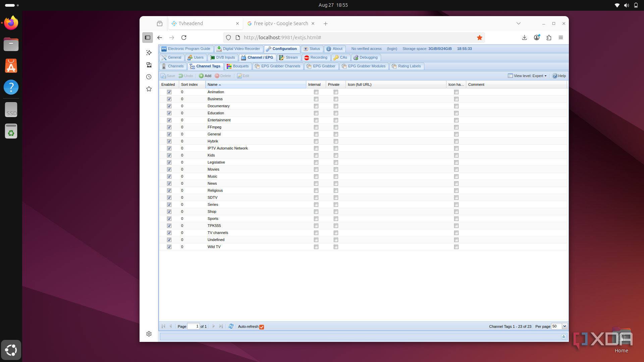Sort by the Name column header
This screenshot has width=644, height=362.
click(x=212, y=85)
